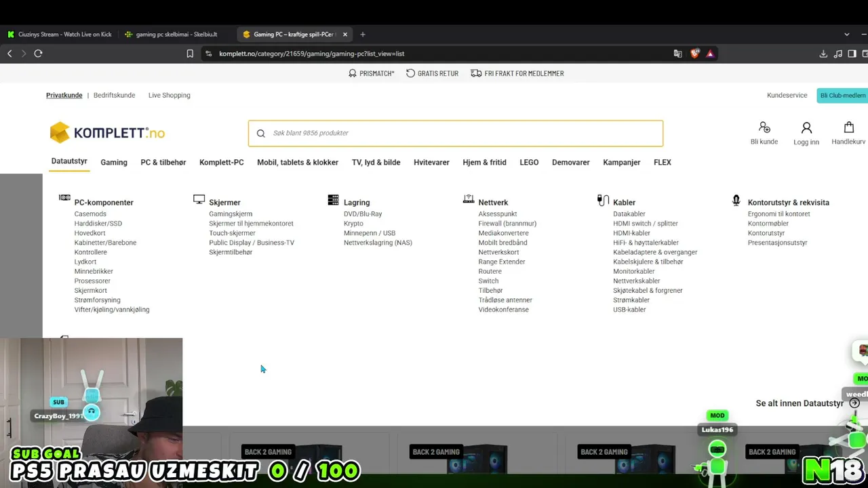This screenshot has width=868, height=488.
Task: Reload the Komplett page
Action: coord(38,54)
